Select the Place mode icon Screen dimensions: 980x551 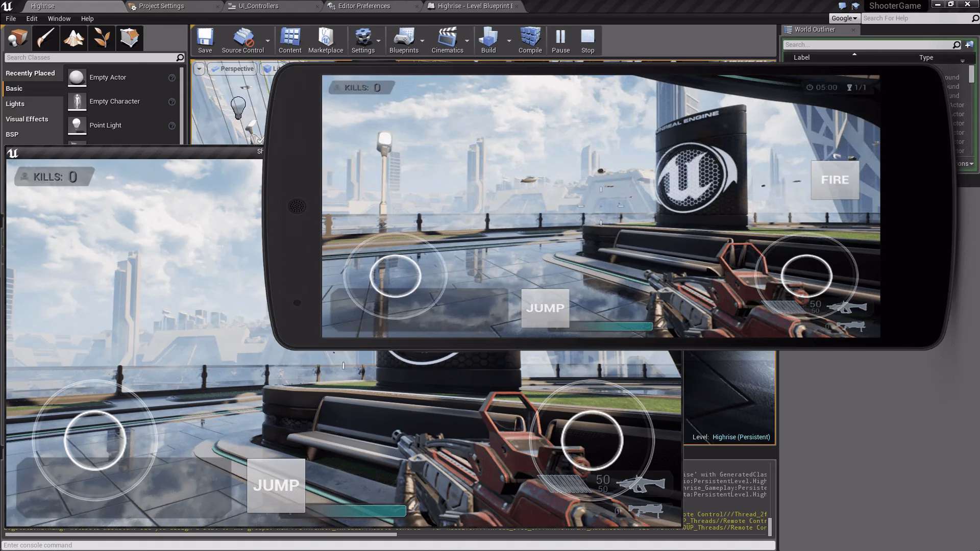tap(18, 38)
